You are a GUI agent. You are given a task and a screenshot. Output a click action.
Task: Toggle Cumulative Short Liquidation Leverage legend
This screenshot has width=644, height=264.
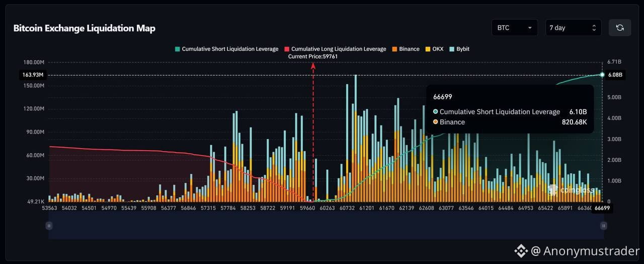pos(226,49)
